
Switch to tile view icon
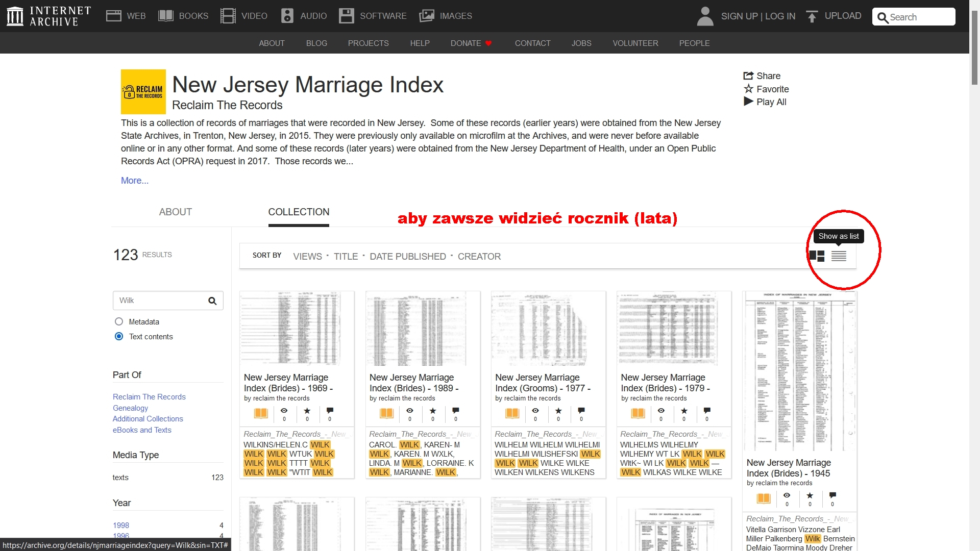click(817, 256)
